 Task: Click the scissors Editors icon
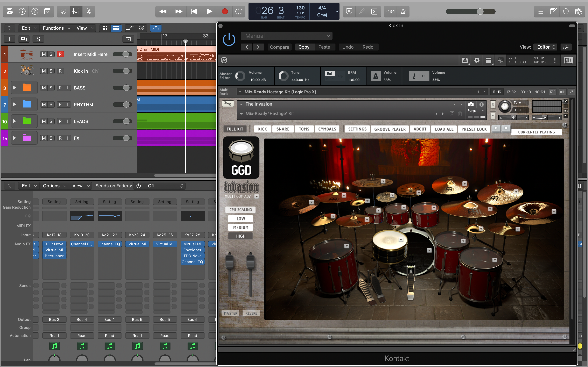coord(89,11)
